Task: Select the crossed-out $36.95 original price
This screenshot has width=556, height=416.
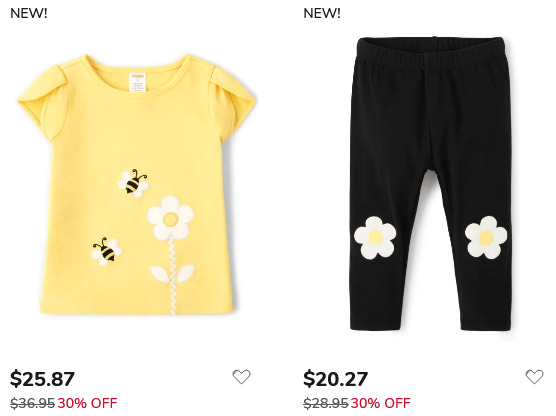Action: point(33,403)
